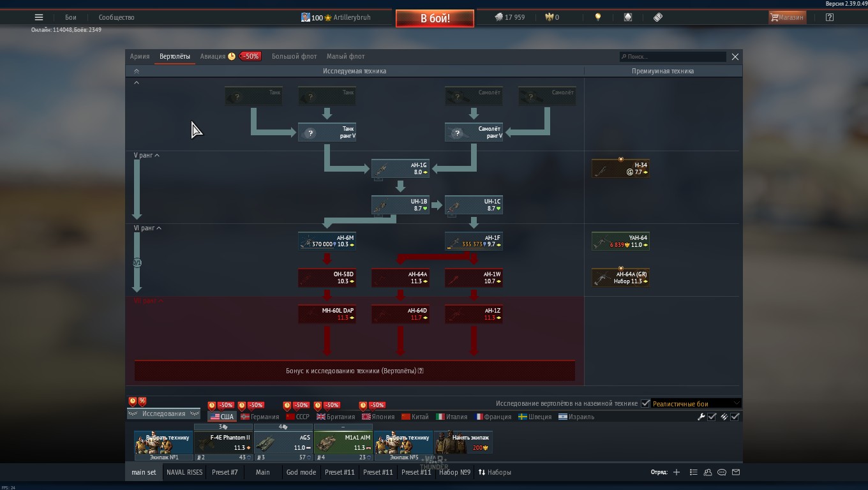Select the M1A1 AIM crew slot
The height and width of the screenshot is (490, 868).
(343, 442)
